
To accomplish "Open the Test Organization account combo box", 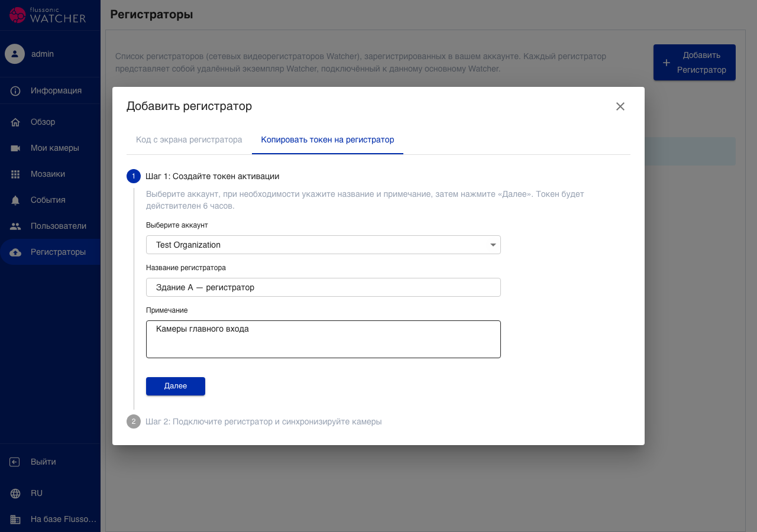I will [323, 245].
